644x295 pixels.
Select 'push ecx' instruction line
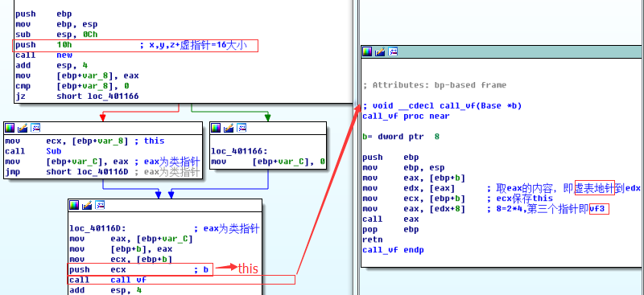[x=140, y=269]
